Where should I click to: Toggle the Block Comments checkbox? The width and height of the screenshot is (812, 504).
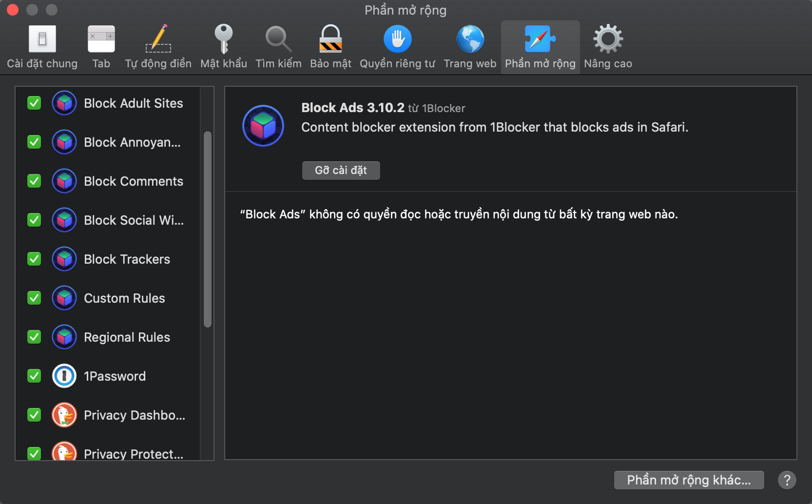[x=34, y=181]
